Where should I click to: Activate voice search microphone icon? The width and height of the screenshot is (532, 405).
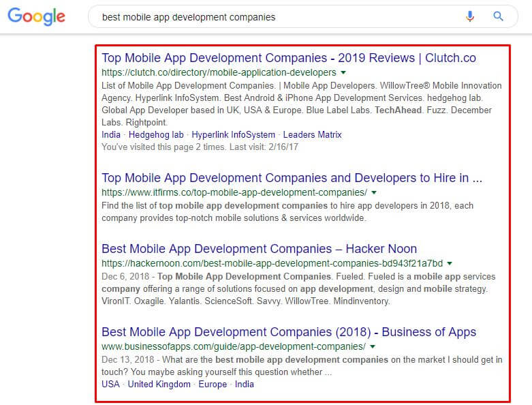click(x=470, y=16)
